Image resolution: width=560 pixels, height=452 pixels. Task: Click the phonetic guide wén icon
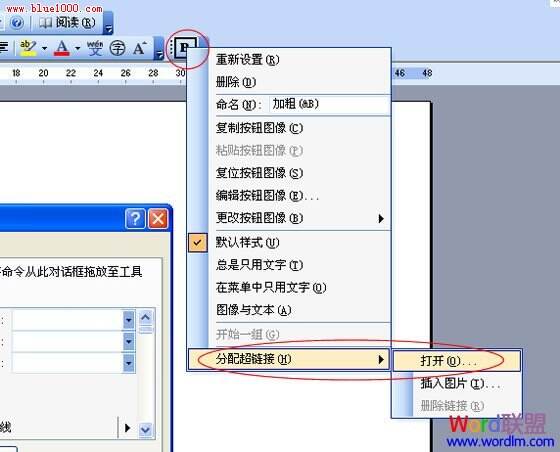pyautogui.click(x=95, y=48)
